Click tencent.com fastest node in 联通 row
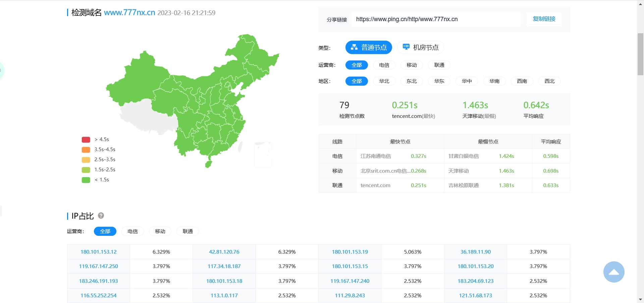The width and height of the screenshot is (644, 303). [375, 185]
